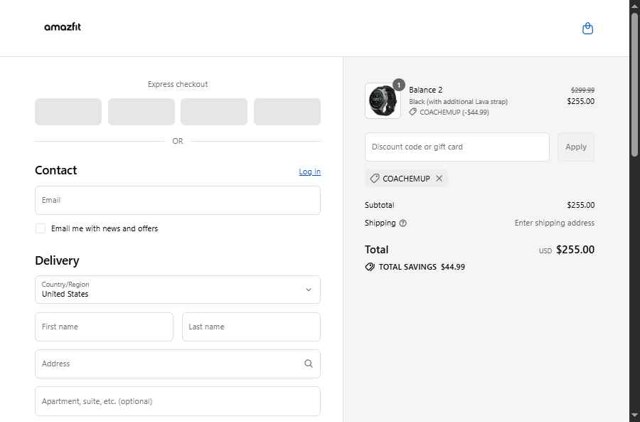This screenshot has width=640, height=422.
Task: Focus the First name field
Action: click(104, 326)
